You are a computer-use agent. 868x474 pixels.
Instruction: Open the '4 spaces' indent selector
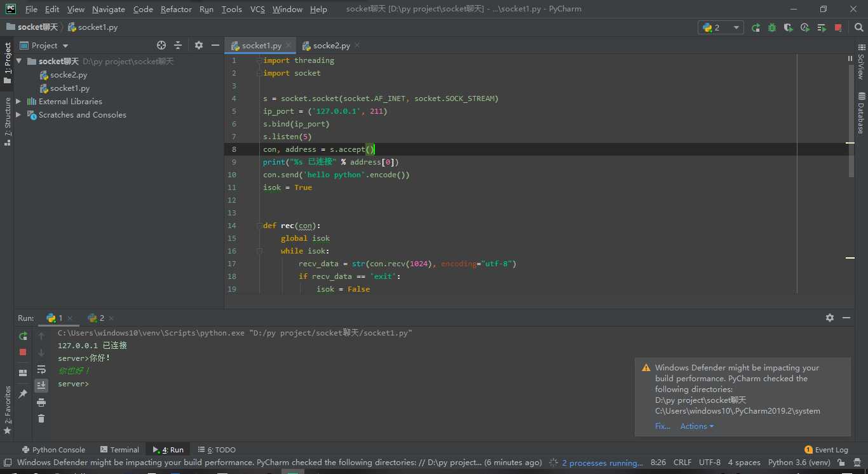744,463
